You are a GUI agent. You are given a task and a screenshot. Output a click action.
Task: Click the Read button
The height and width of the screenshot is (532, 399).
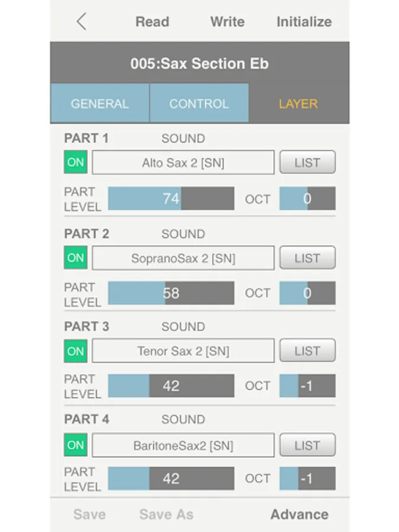153,22
